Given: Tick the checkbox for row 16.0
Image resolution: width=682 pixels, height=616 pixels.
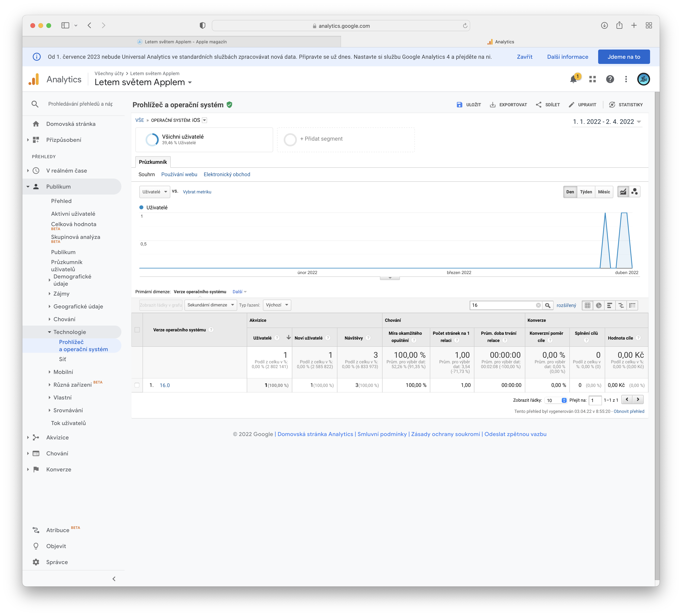Looking at the screenshot, I should 137,385.
